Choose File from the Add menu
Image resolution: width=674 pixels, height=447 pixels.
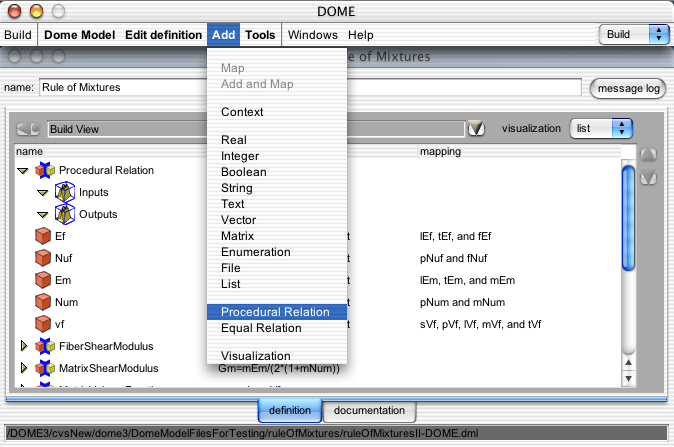[x=277, y=268]
